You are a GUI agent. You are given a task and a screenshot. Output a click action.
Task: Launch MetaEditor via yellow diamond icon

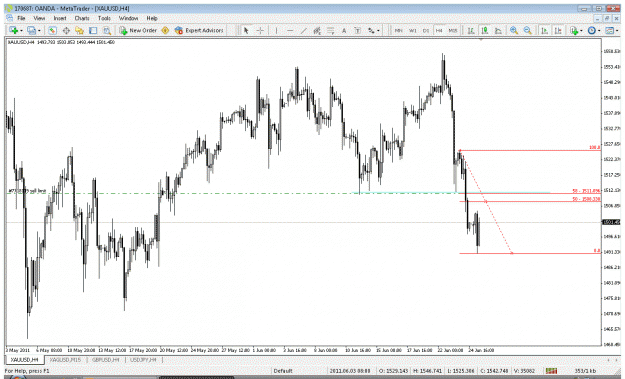point(165,30)
